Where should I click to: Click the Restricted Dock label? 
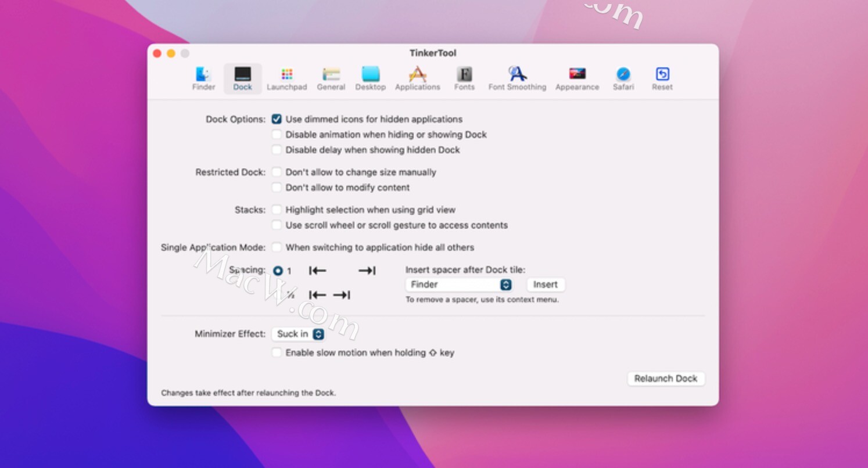[230, 172]
